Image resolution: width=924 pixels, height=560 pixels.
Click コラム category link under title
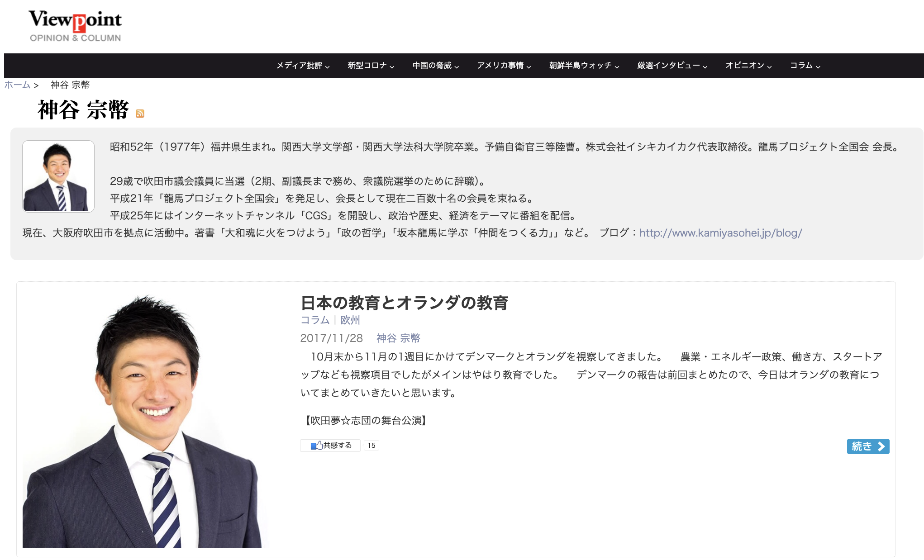tap(315, 320)
